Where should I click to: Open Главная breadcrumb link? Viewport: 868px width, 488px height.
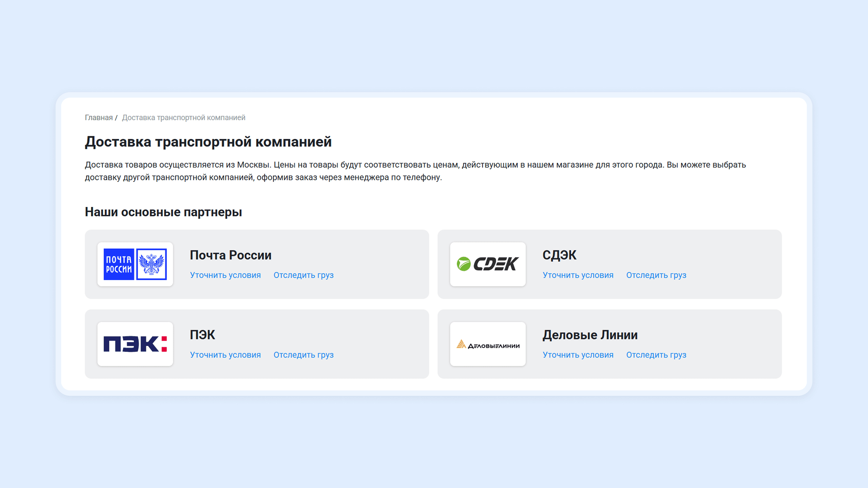[98, 117]
